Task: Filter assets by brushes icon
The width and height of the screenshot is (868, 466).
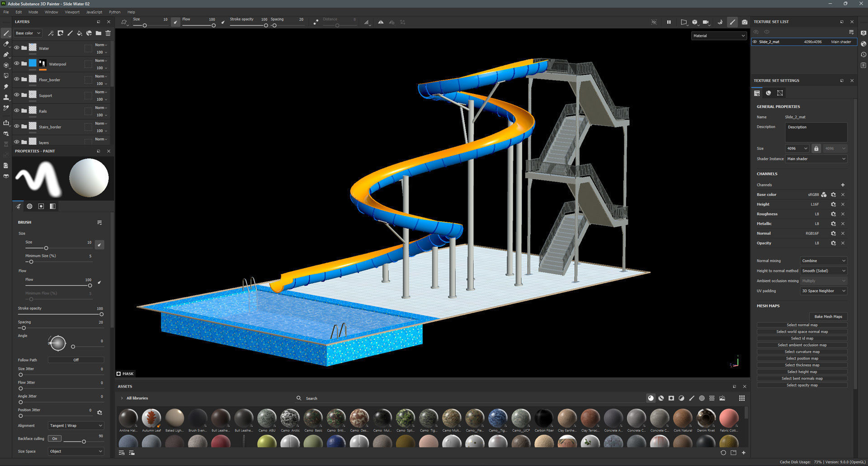Action: coord(692,398)
